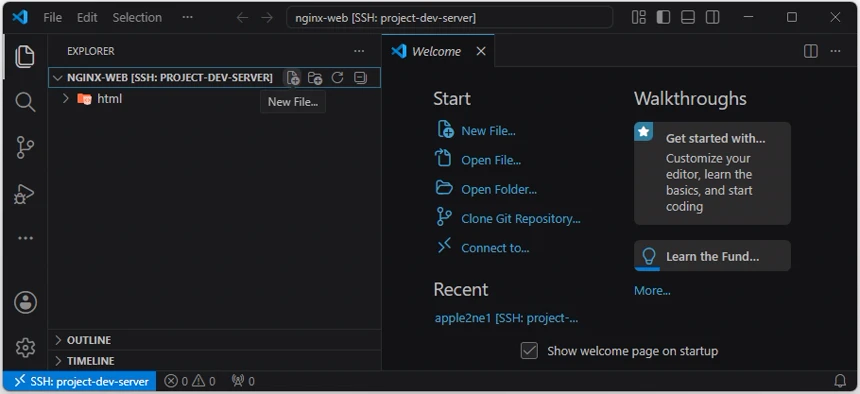Open Explorer views and more actions menu
The width and height of the screenshot is (860, 394).
tap(359, 51)
